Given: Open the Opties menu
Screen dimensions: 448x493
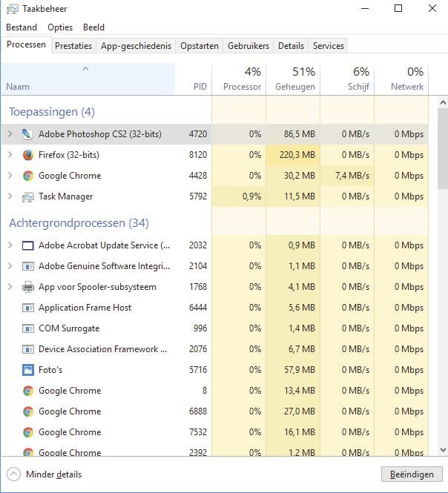Looking at the screenshot, I should click(60, 27).
